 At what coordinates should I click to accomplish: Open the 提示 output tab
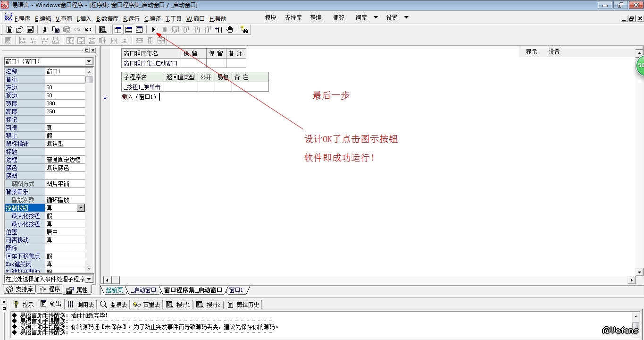[x=23, y=305]
